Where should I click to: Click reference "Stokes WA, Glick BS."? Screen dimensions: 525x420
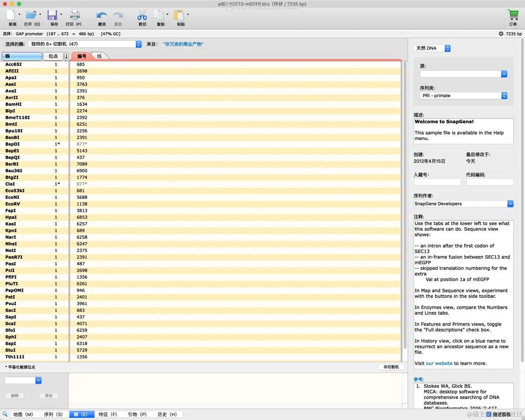[448, 386]
